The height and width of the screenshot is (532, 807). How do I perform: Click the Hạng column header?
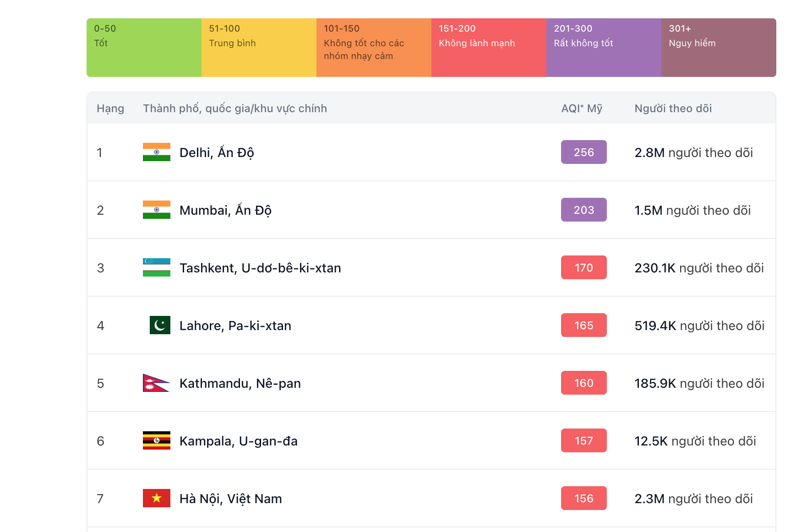[110, 109]
